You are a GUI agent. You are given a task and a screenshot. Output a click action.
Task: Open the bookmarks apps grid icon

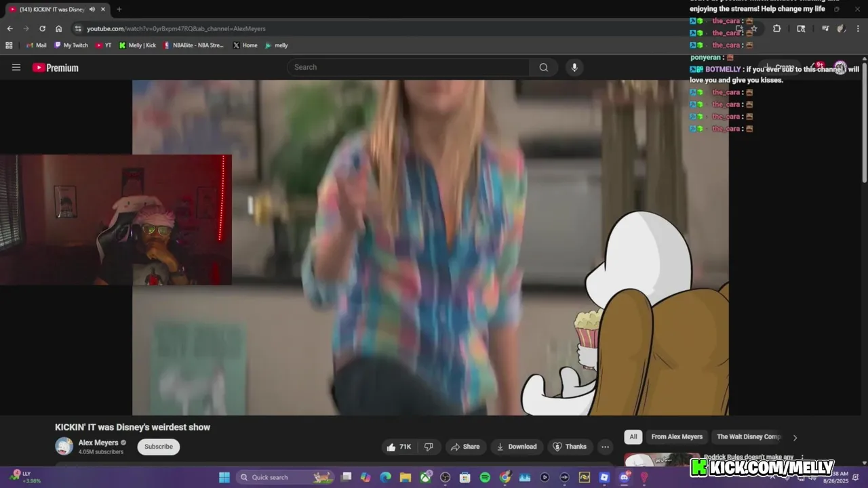click(x=9, y=45)
